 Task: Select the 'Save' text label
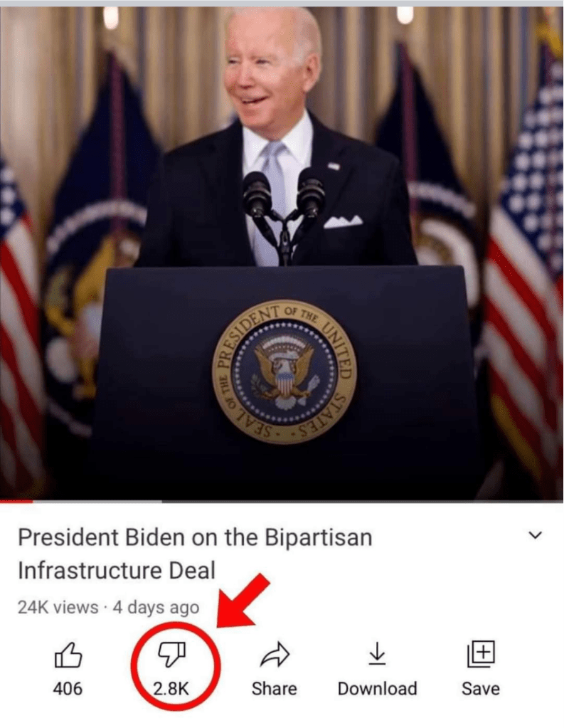(x=481, y=689)
